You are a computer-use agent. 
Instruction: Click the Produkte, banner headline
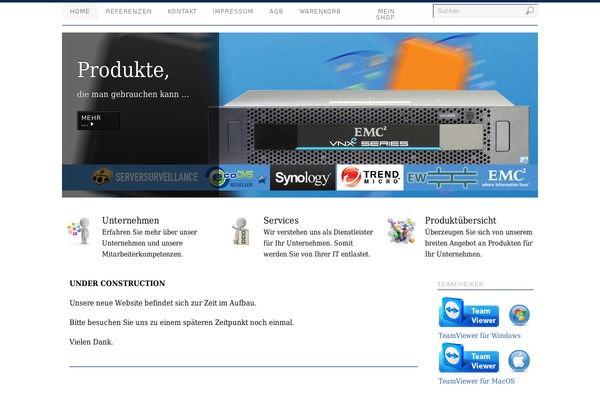(123, 70)
